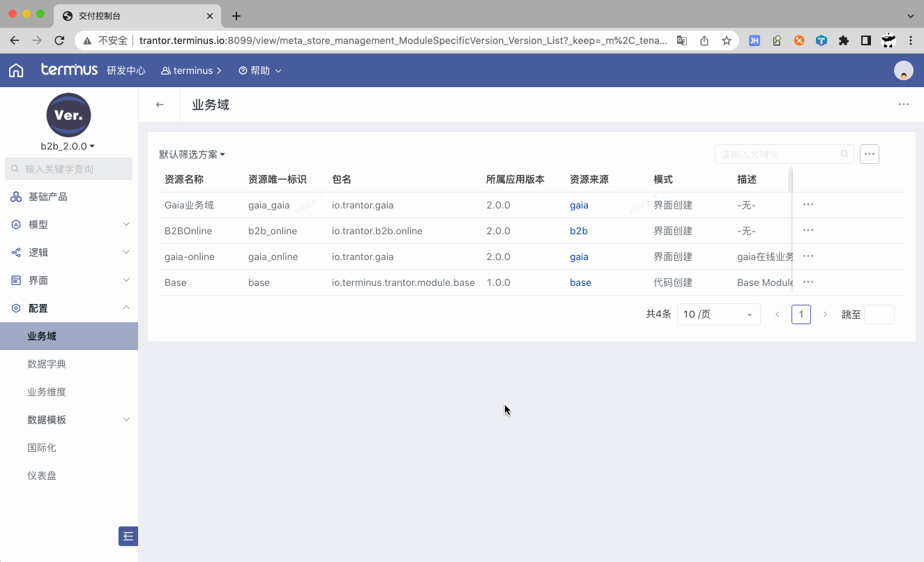The width and height of the screenshot is (924, 562).
Task: Open the terminus tenant switcher
Action: pos(191,70)
